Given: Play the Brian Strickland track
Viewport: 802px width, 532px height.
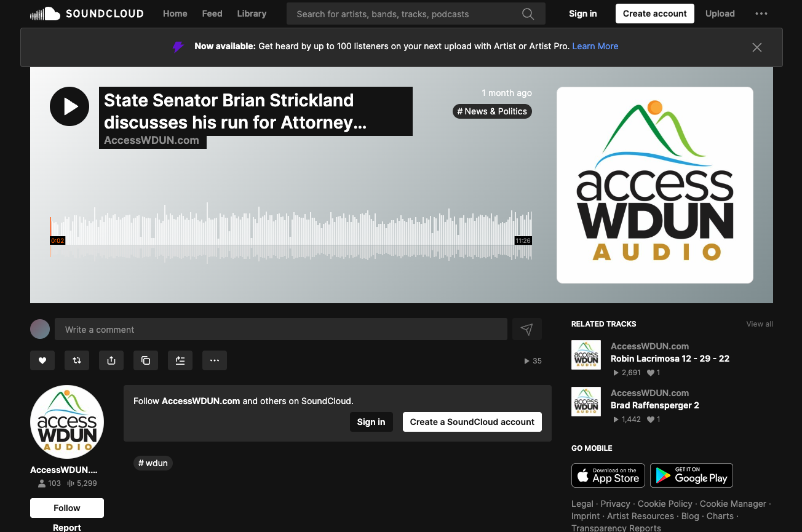Looking at the screenshot, I should tap(69, 106).
